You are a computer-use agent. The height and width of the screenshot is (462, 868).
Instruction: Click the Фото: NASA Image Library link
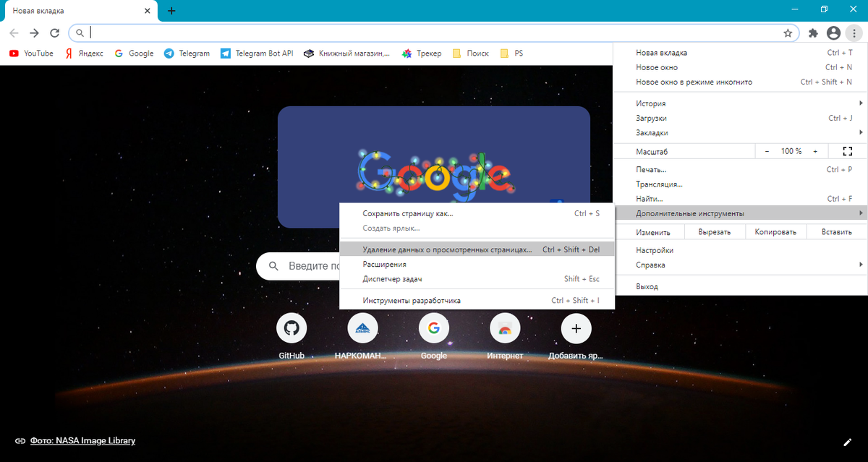tap(82, 440)
